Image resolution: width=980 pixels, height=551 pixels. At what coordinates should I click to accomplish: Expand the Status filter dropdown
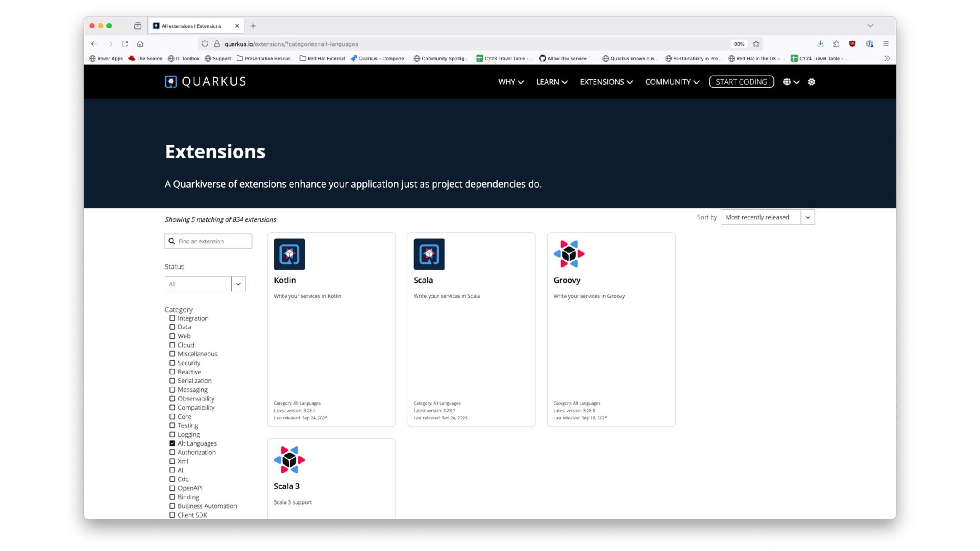pyautogui.click(x=205, y=284)
